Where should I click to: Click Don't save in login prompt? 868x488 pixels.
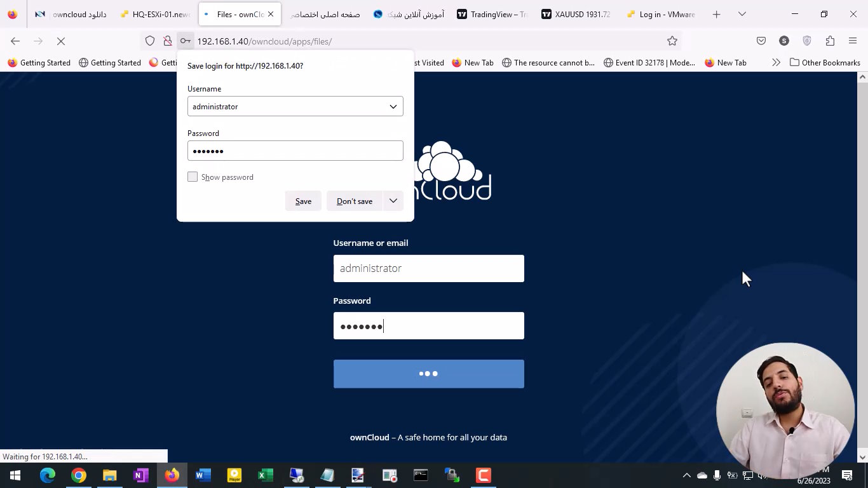coord(355,201)
